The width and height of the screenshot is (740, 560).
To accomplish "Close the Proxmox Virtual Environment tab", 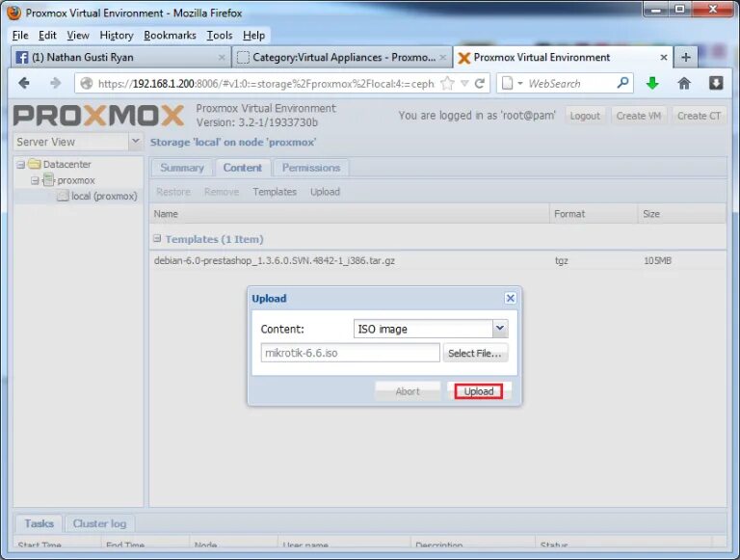I will click(x=664, y=57).
